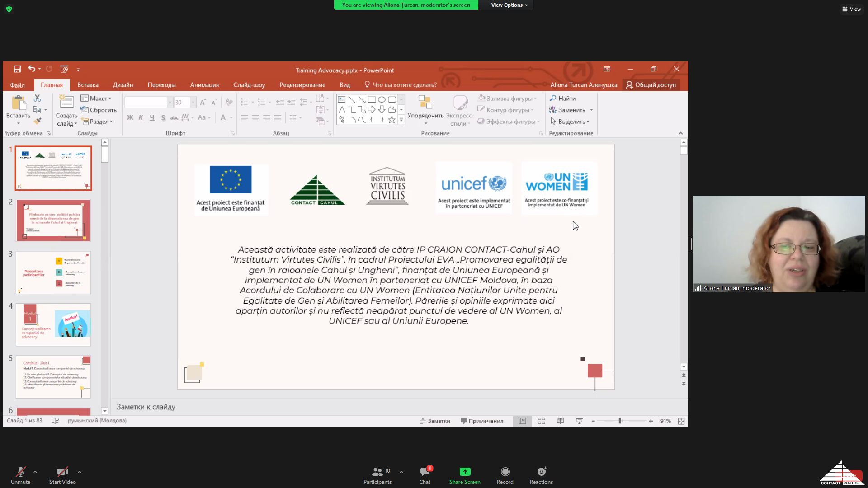Click the Cut scissors icon
This screenshot has width=868, height=488.
[37, 98]
